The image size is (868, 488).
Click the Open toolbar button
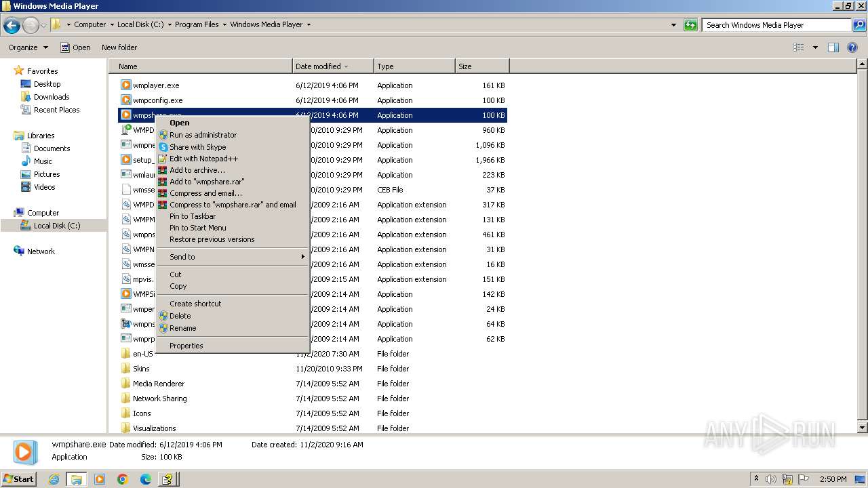(x=75, y=47)
